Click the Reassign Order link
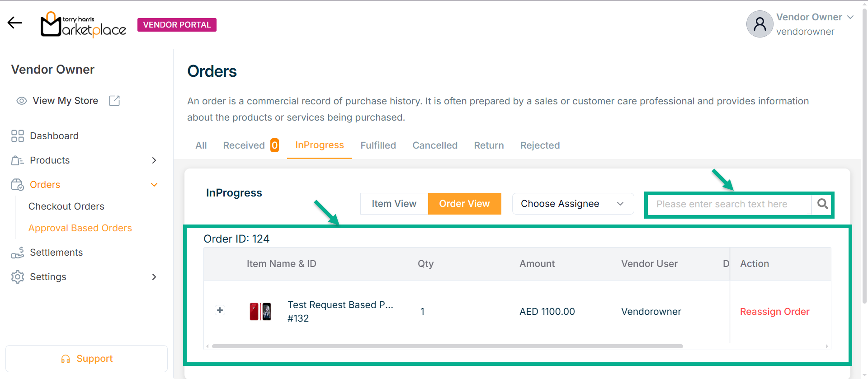868x379 pixels. 774,312
